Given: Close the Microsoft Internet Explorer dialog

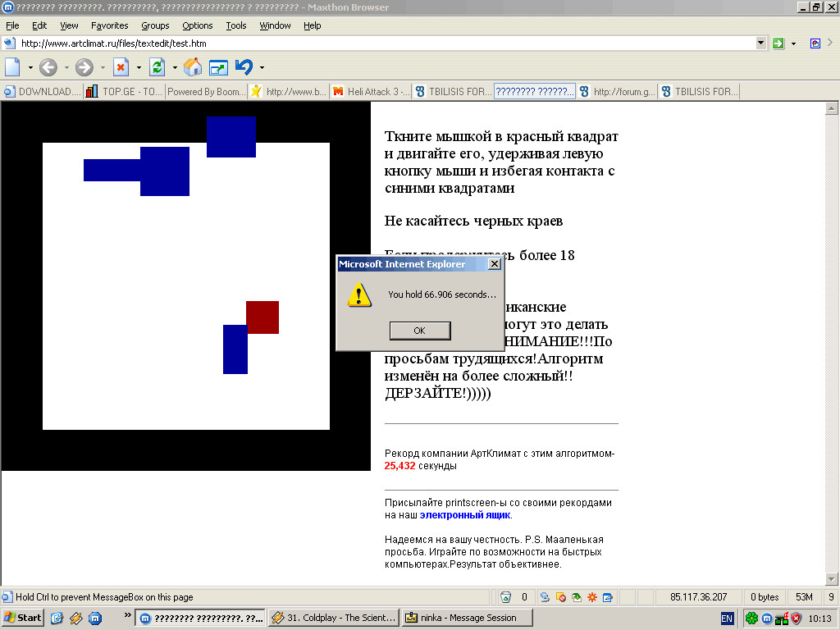Looking at the screenshot, I should click(495, 264).
